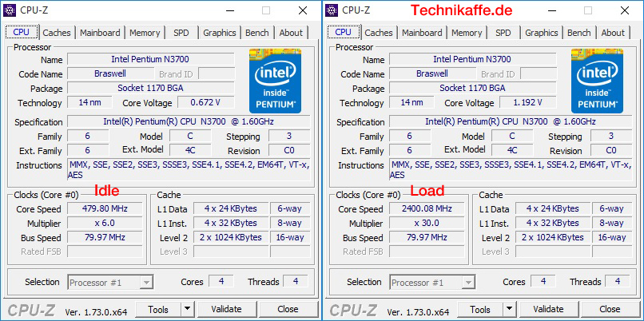This screenshot has width=644, height=321.
Task: Click Ext. Model 4C in right window
Action: 512,150
